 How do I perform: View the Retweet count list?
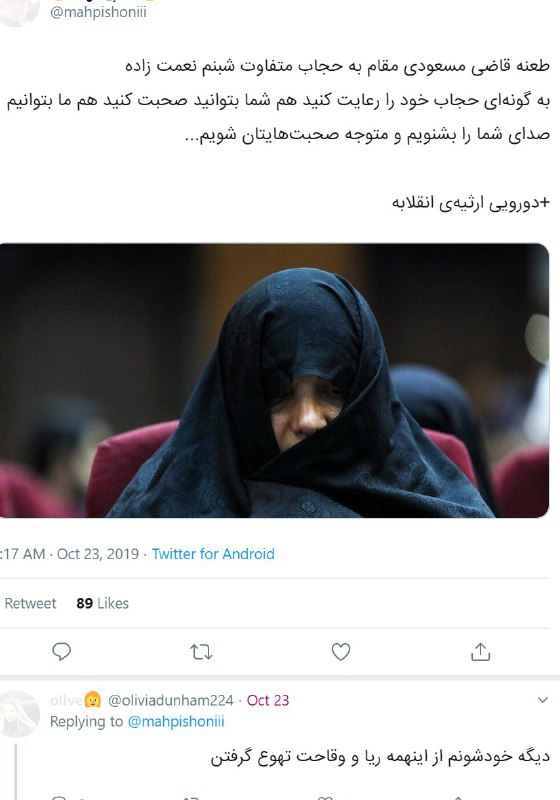click(28, 603)
